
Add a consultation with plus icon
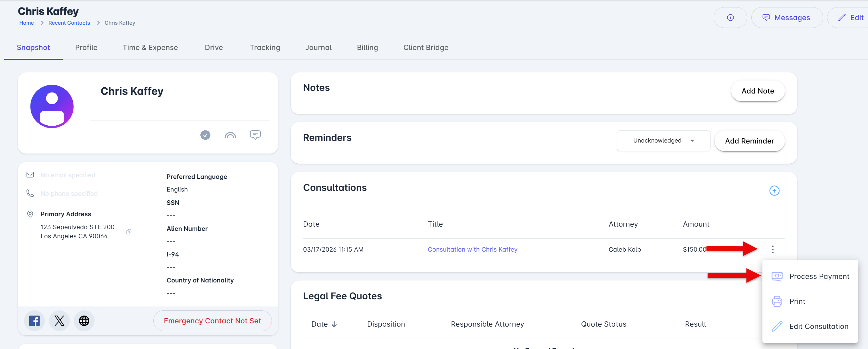[774, 191]
